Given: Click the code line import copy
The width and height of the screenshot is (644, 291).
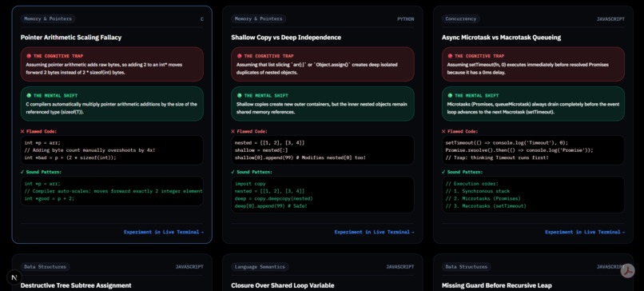Looking at the screenshot, I should 250,184.
